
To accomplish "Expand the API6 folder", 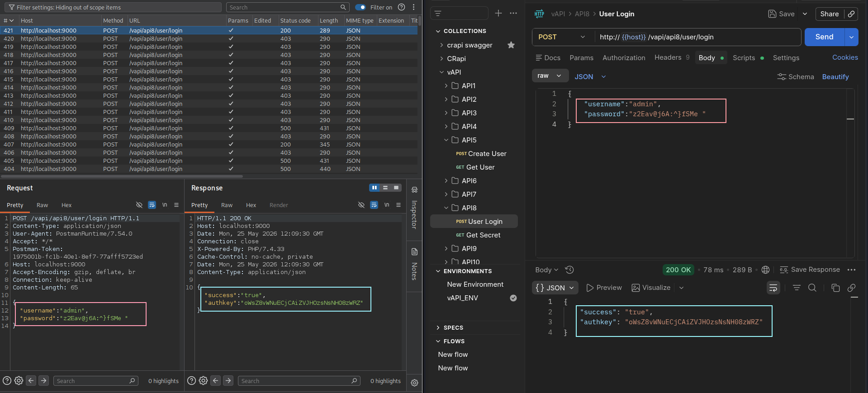I will point(446,180).
